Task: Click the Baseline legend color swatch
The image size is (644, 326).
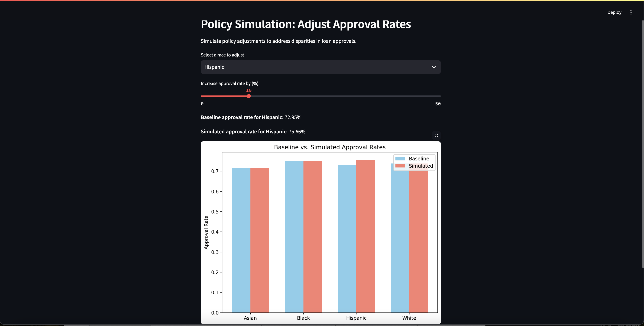Action: (400, 159)
